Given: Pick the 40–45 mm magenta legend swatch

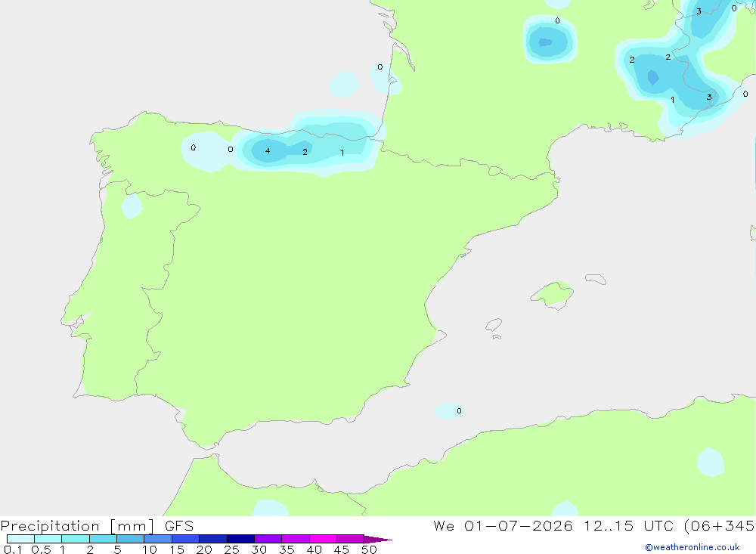Looking at the screenshot, I should [x=323, y=539].
